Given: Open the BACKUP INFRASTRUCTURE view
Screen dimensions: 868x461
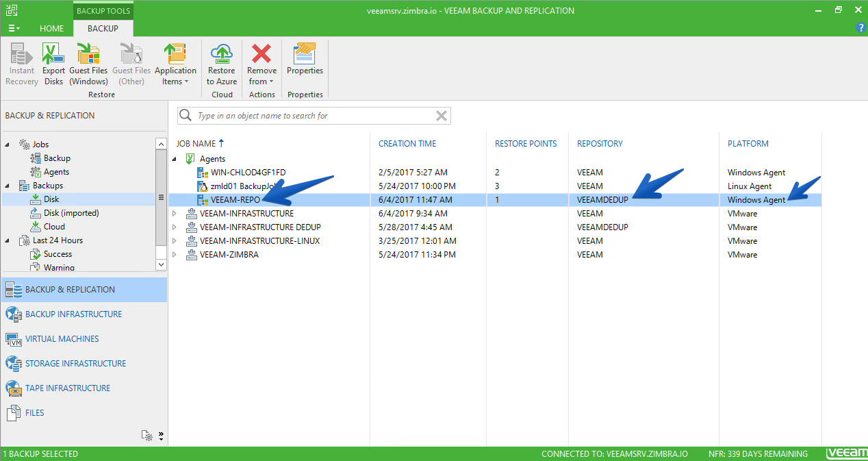Looking at the screenshot, I should click(x=84, y=314).
